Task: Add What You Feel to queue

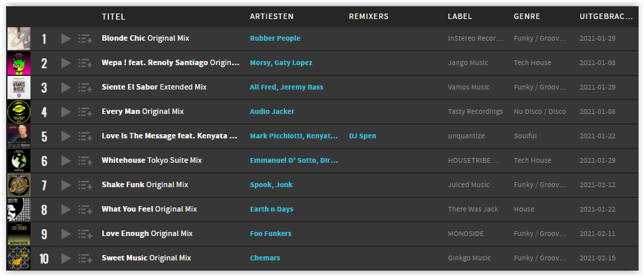Action: [85, 210]
